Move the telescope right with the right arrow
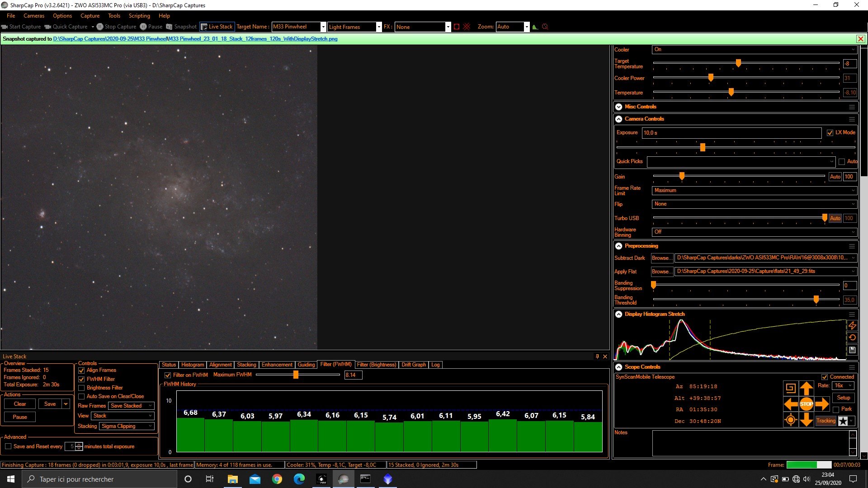The width and height of the screenshot is (868, 488). (822, 404)
